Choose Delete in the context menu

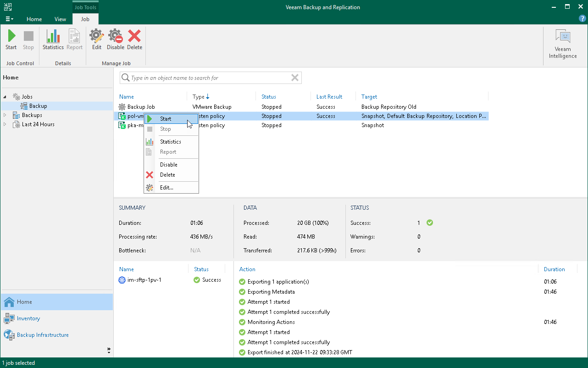171,175
